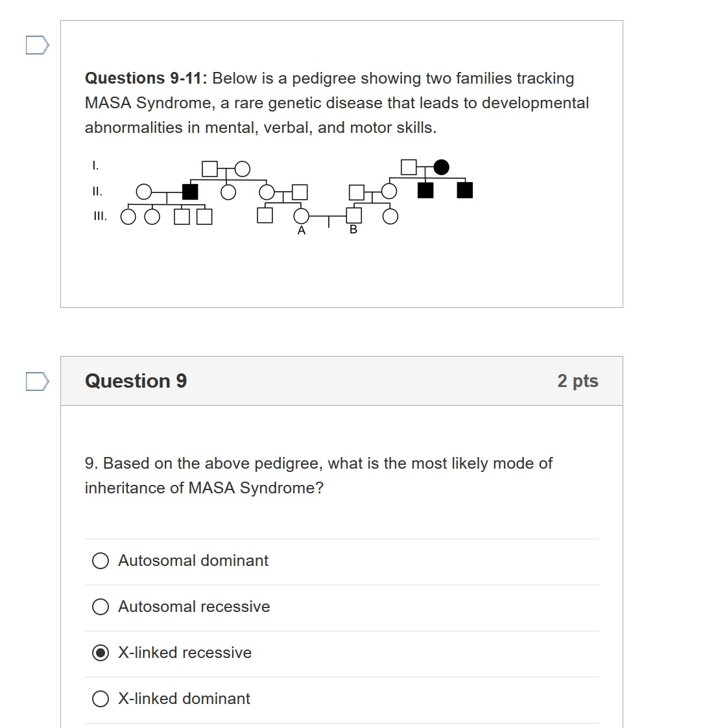
Task: Flag Question 9 for review
Action: point(38,381)
